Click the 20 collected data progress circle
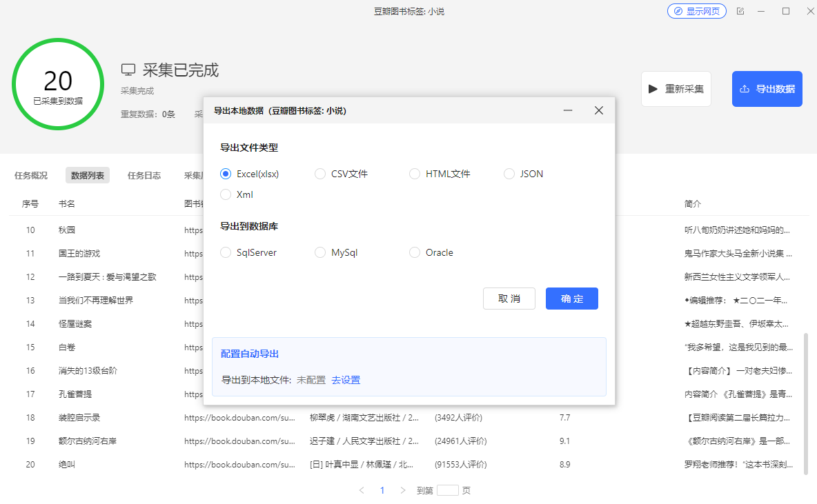 pos(58,84)
